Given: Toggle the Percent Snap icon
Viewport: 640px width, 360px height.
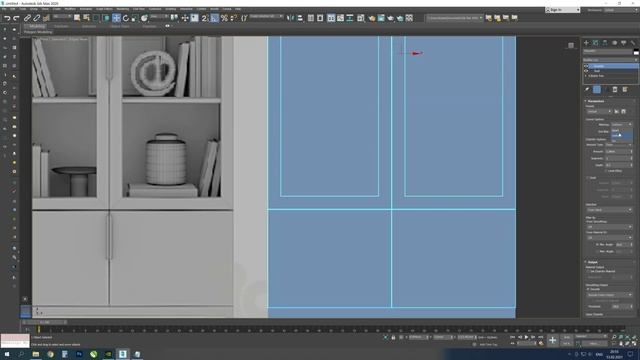Looking at the screenshot, I should click(224, 18).
